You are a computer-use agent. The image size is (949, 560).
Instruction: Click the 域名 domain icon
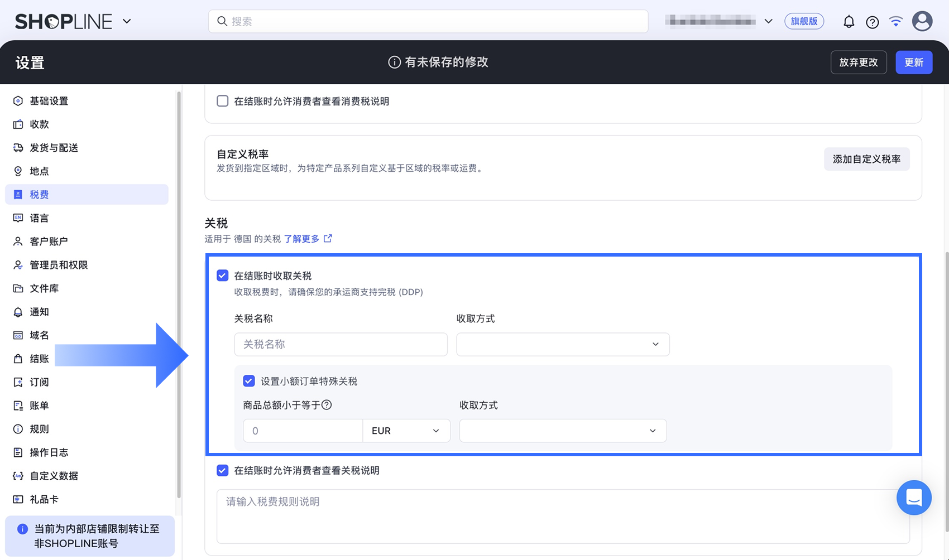pyautogui.click(x=18, y=335)
